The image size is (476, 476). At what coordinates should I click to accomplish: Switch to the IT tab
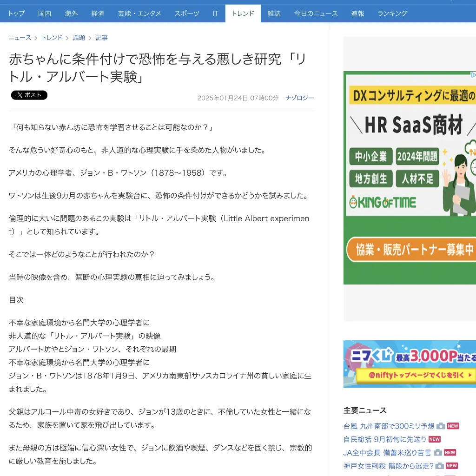click(x=215, y=13)
